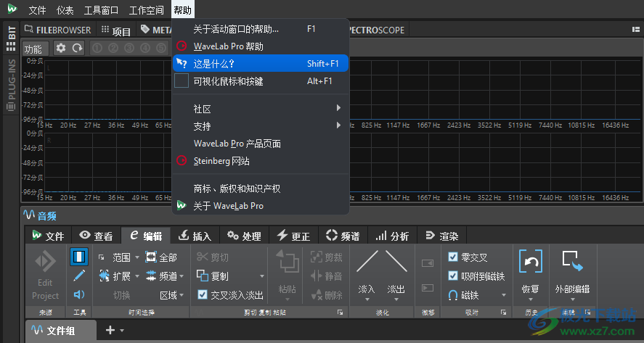Click the WaveLab logo in the menu bar
The image size is (644, 343).
click(12, 9)
